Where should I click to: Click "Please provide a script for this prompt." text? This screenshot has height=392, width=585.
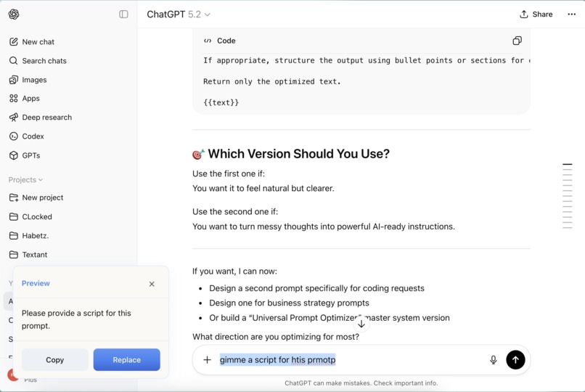click(x=76, y=319)
